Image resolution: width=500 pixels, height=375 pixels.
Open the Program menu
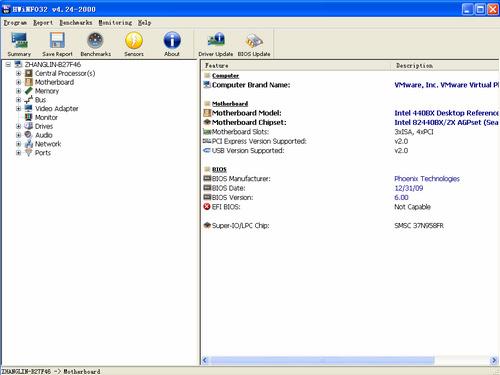(15, 23)
